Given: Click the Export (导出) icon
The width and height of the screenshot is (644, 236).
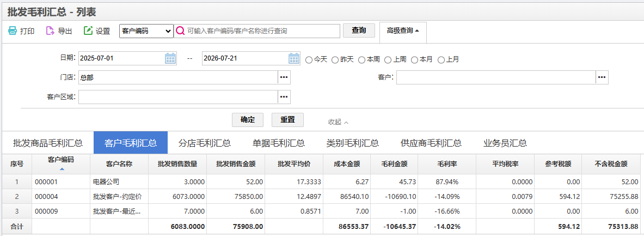Looking at the screenshot, I should tap(50, 31).
